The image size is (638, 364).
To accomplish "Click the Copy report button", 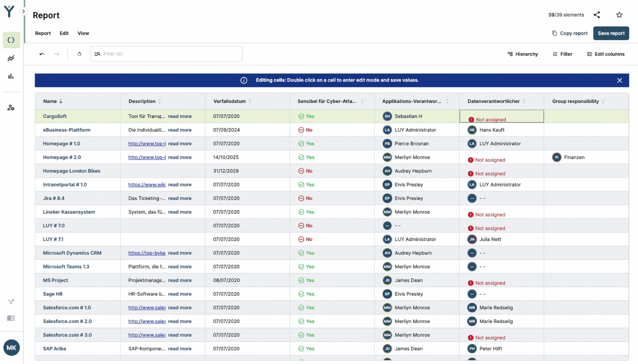I will 570,33.
